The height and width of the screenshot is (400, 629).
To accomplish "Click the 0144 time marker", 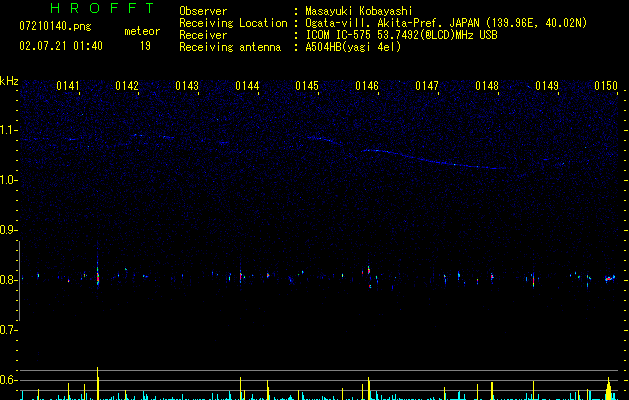I will pos(247,86).
